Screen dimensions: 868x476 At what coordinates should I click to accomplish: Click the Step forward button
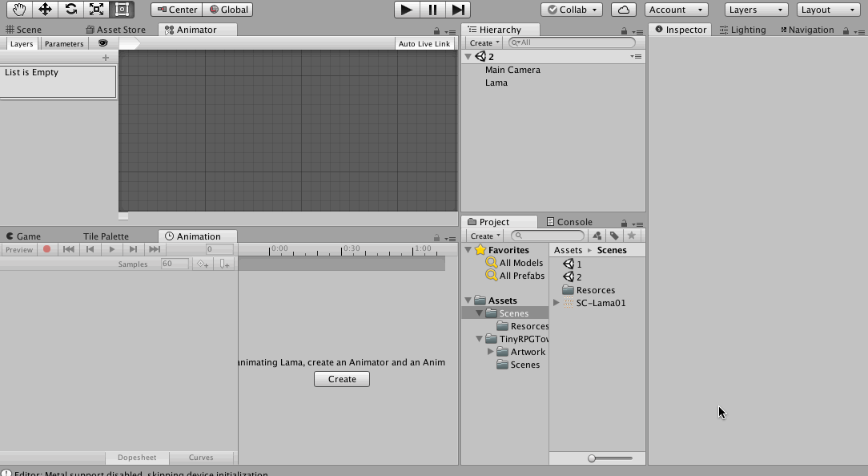[x=458, y=10]
